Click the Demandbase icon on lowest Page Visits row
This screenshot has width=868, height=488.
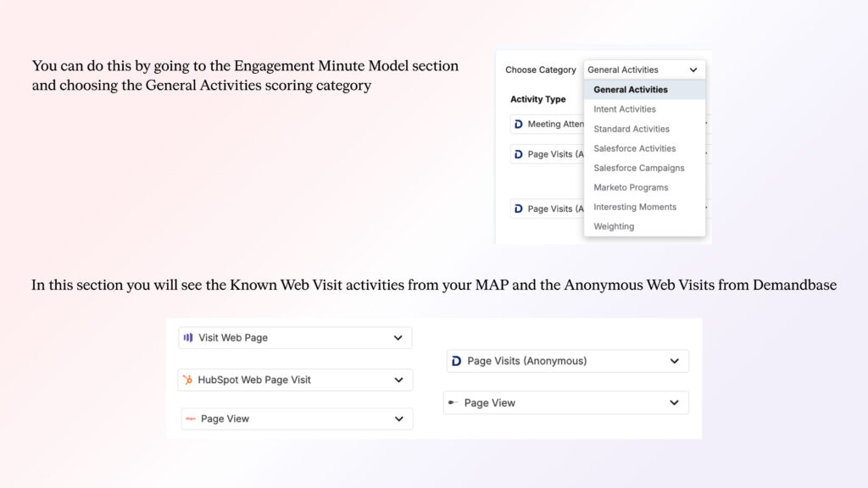(518, 208)
